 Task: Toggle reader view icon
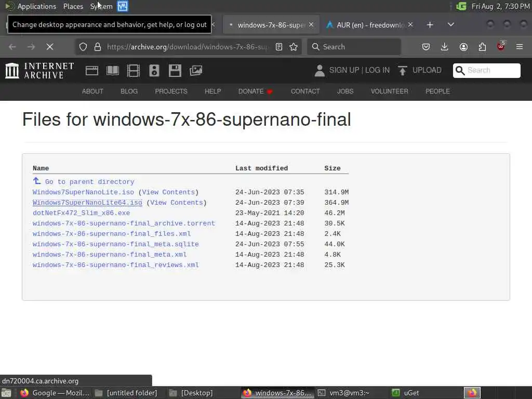(279, 47)
